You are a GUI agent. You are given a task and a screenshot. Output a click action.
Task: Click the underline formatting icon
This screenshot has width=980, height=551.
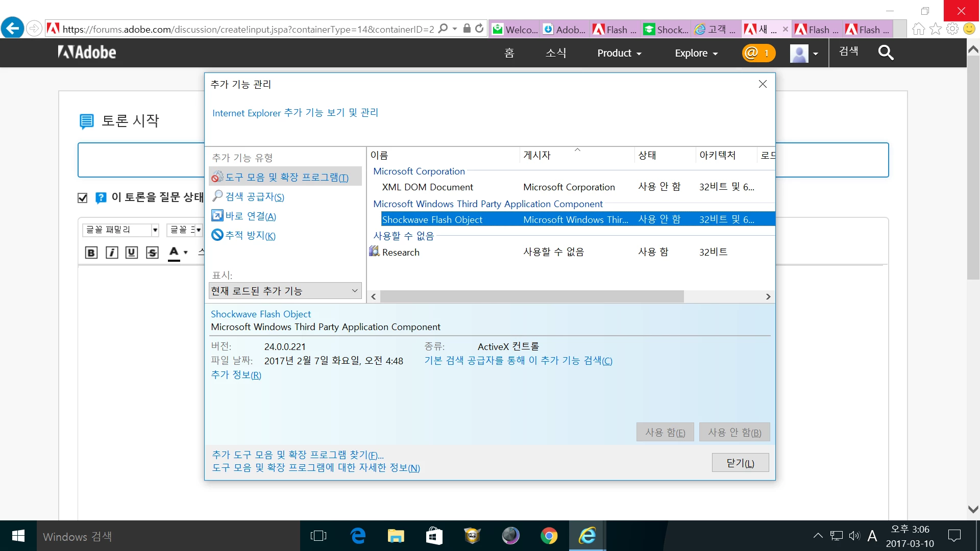click(x=132, y=253)
